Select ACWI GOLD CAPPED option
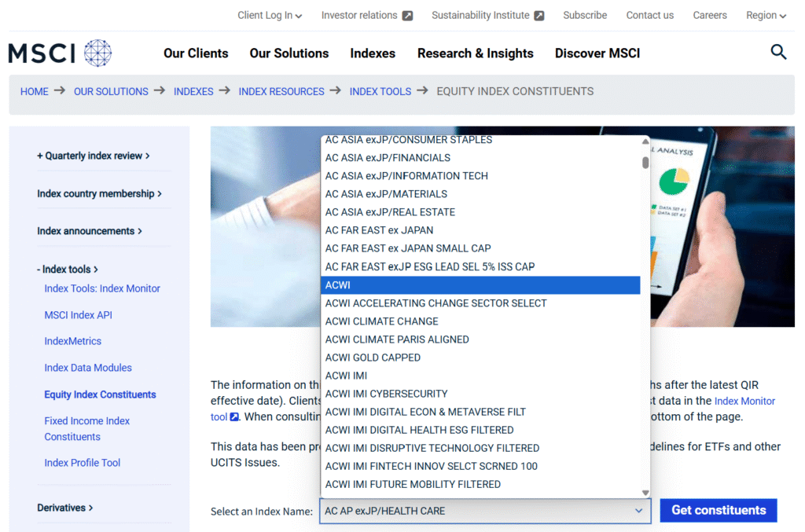The height and width of the screenshot is (532, 805). point(480,358)
